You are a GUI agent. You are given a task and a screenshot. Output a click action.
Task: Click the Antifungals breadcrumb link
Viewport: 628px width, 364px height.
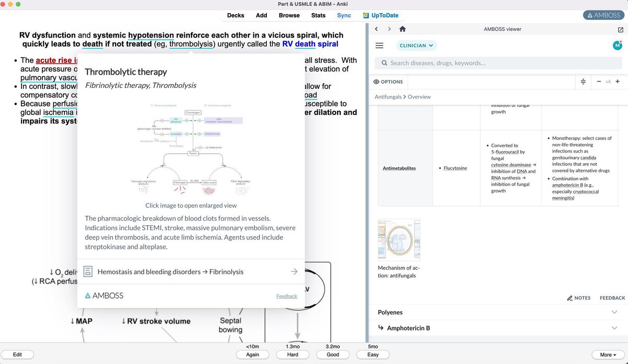point(388,97)
